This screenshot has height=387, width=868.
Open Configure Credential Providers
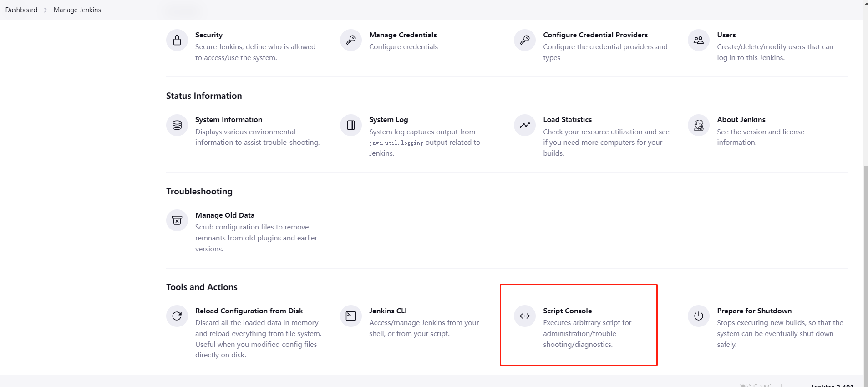point(595,35)
